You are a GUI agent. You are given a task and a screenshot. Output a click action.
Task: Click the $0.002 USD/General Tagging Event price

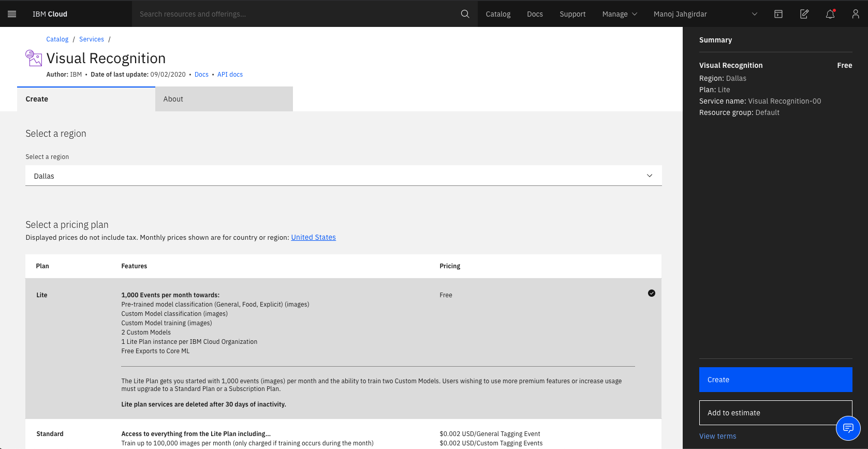(x=490, y=434)
